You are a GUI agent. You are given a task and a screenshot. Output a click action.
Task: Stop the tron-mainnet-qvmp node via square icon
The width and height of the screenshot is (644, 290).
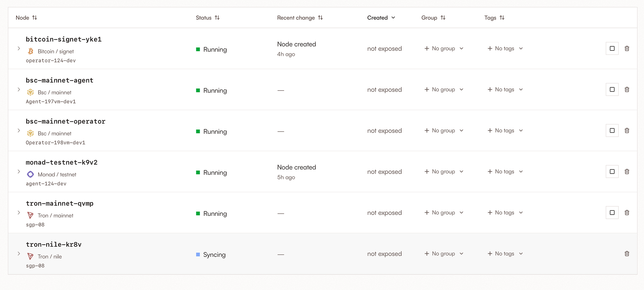click(x=612, y=213)
